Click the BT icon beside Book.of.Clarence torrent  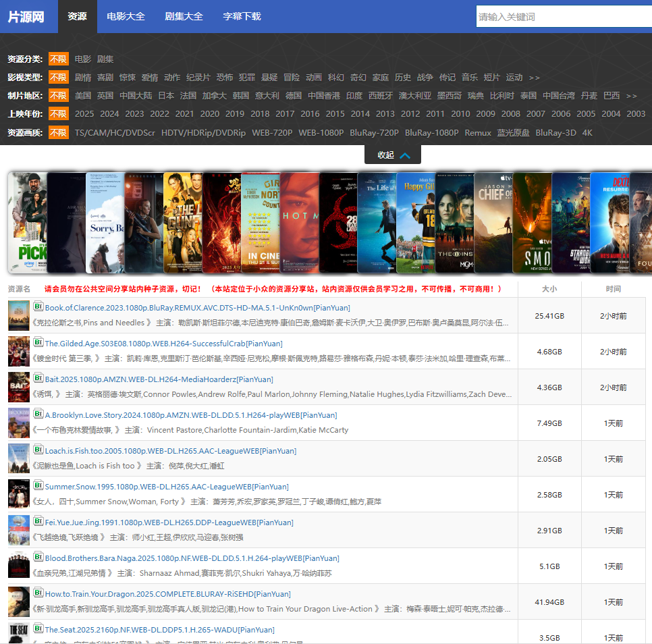pos(38,306)
